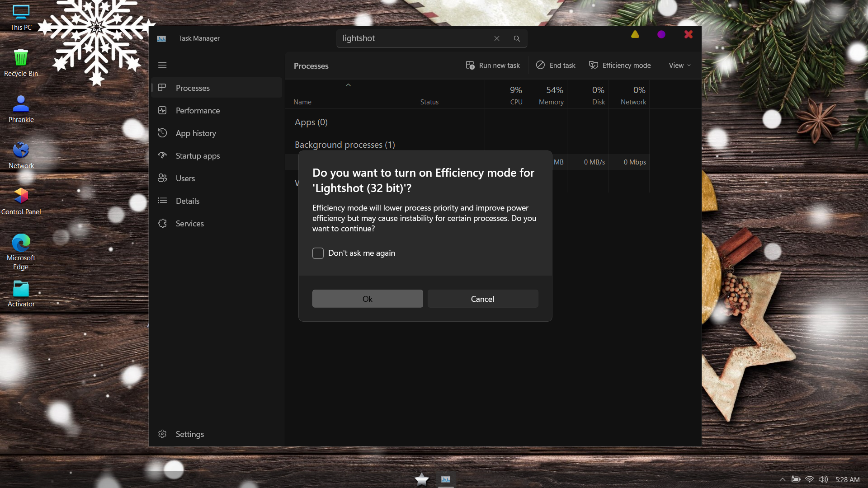Check the Don't ask me again box
This screenshot has height=488, width=868.
click(318, 253)
